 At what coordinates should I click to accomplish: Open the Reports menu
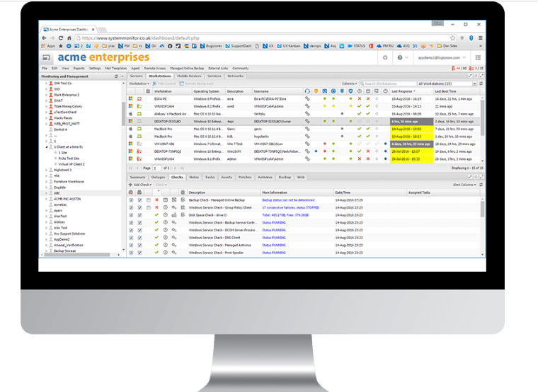[x=79, y=68]
